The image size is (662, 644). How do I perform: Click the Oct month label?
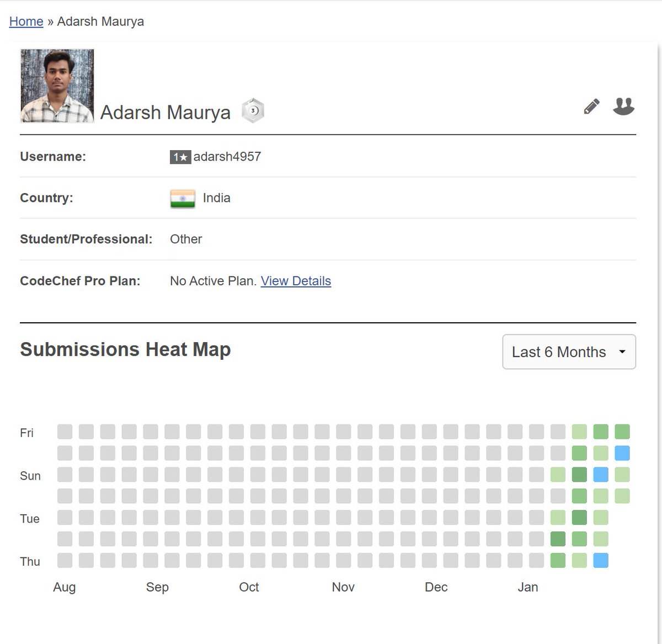[249, 587]
